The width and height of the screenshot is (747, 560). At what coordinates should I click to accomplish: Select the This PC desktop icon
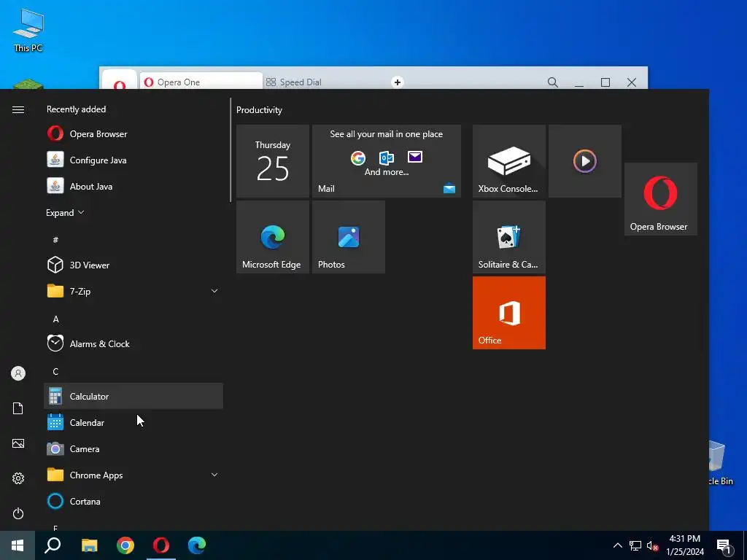click(28, 29)
